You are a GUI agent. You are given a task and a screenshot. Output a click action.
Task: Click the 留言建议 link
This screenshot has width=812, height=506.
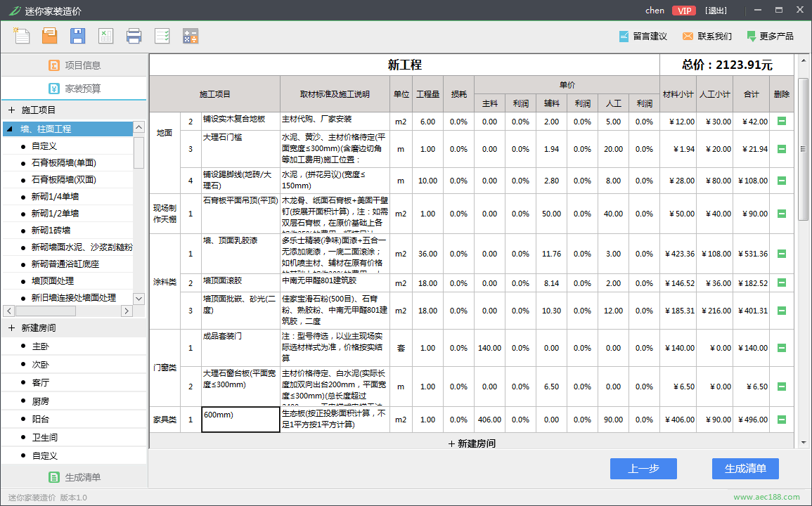pos(643,37)
